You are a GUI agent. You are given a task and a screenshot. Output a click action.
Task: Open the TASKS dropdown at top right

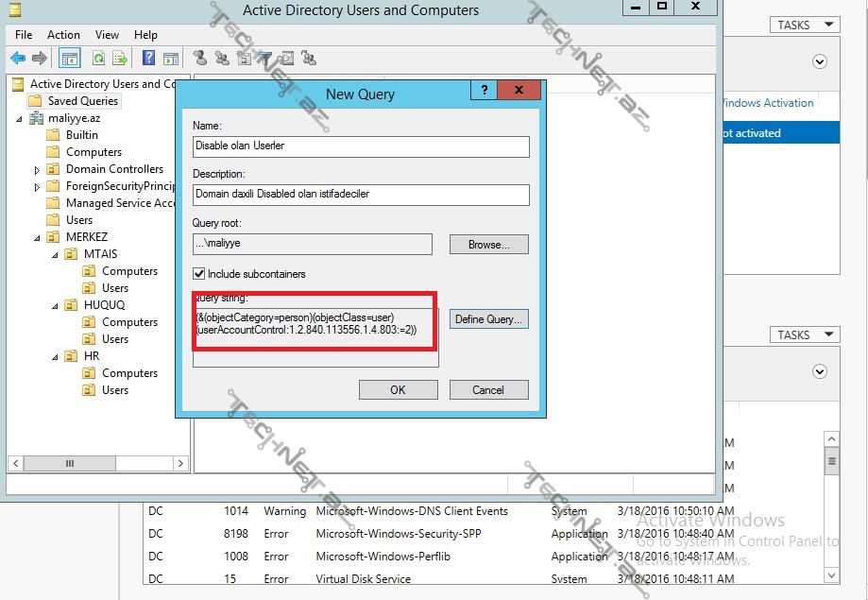coord(804,26)
